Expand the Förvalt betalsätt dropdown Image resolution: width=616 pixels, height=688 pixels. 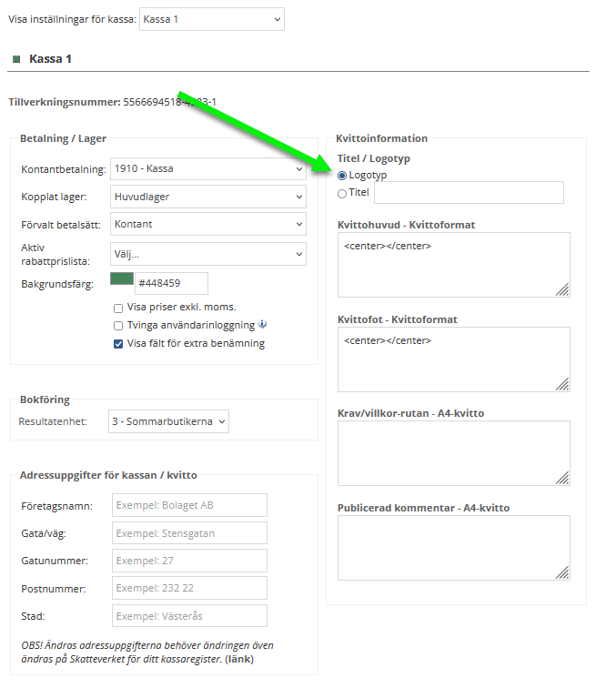tap(207, 224)
